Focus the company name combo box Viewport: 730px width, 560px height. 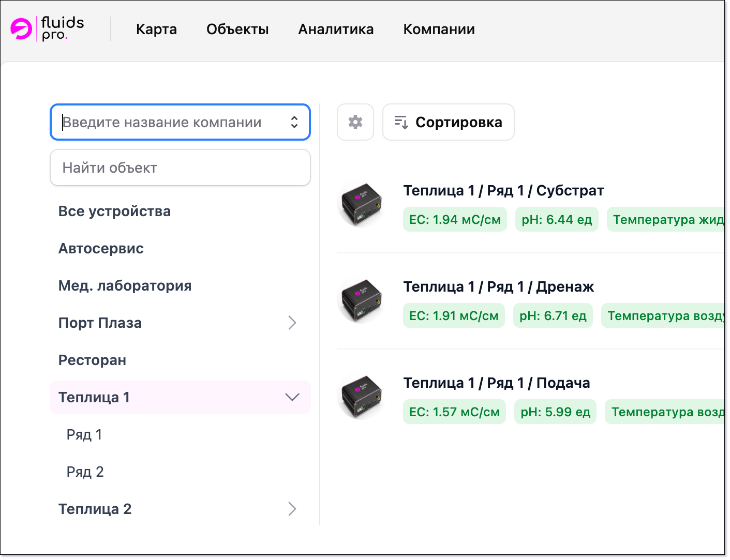(180, 122)
